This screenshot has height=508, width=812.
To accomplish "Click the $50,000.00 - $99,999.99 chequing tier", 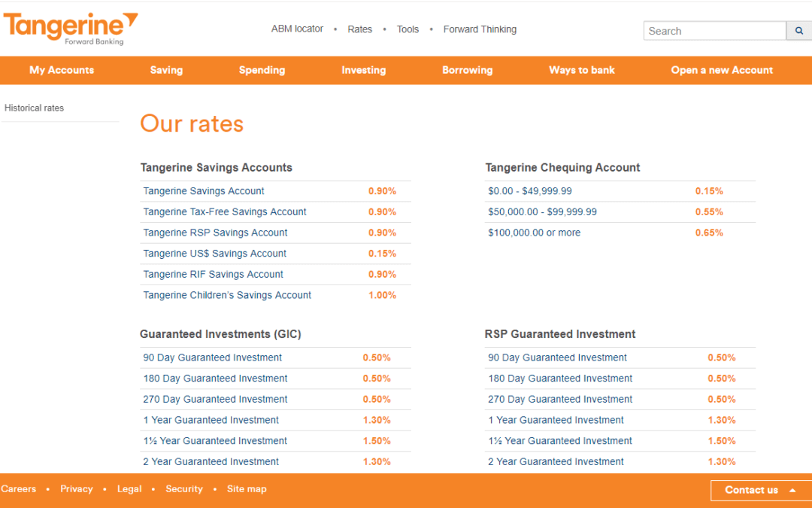I will tap(542, 211).
